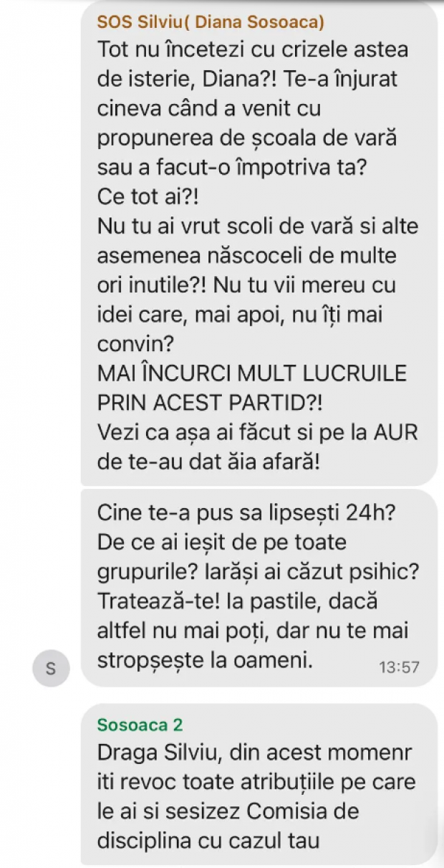Select the message starting 'Tot nu încetezi'
Viewport: 444px width, 868px height.
click(259, 244)
